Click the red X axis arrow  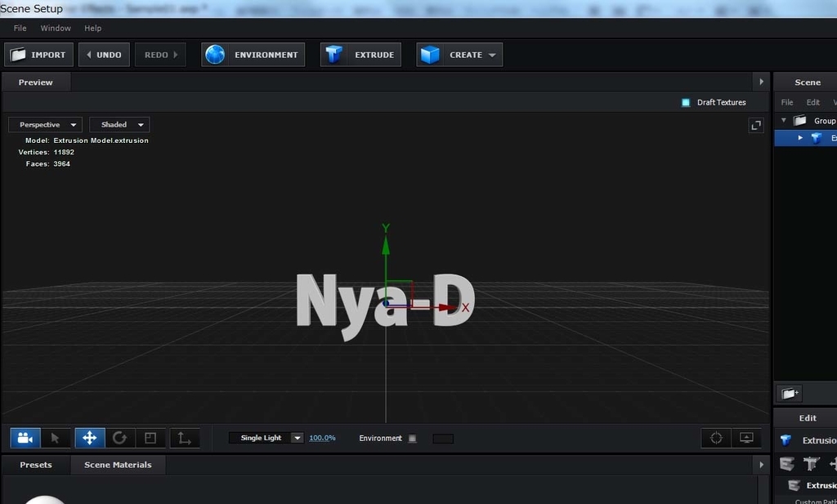coord(449,307)
